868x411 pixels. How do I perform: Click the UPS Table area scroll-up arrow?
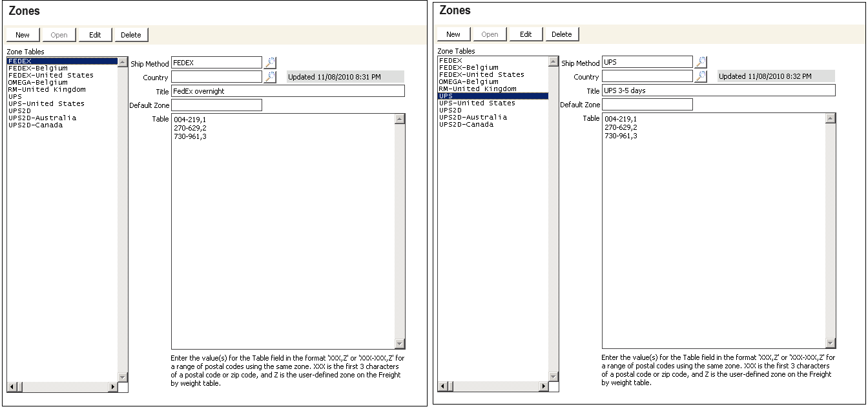[x=831, y=118]
